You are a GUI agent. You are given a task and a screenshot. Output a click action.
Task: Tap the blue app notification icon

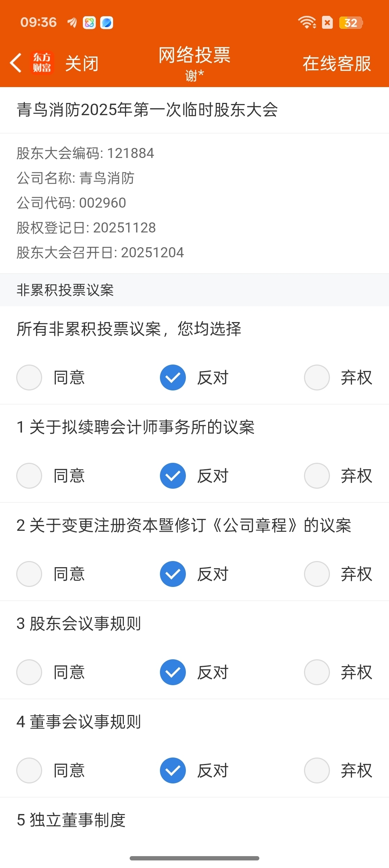[x=107, y=23]
